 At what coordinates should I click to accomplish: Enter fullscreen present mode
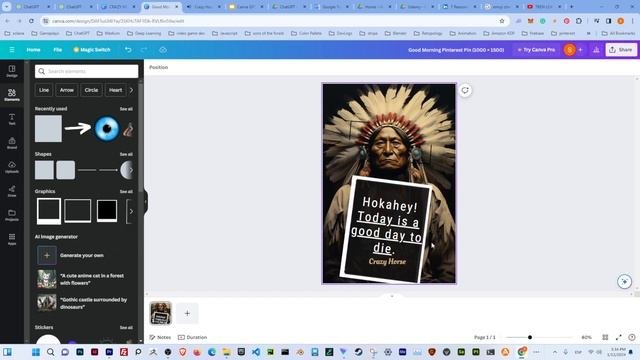click(x=619, y=337)
